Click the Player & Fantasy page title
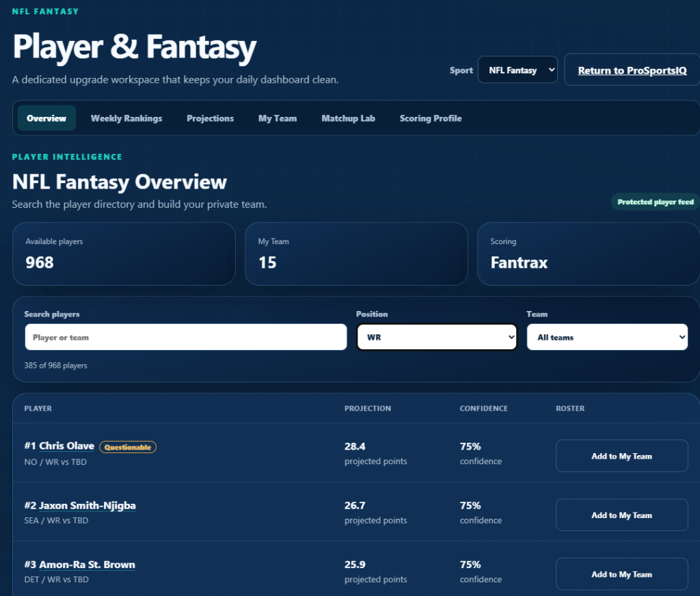700x596 pixels. tap(135, 47)
